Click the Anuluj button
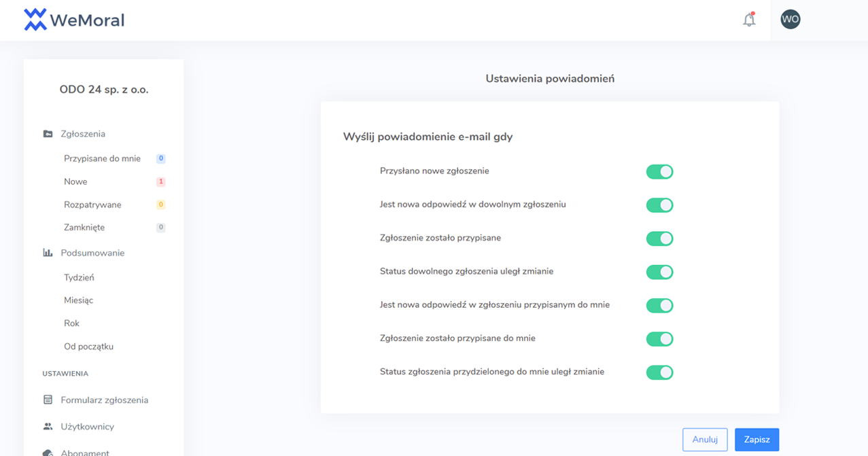 click(x=705, y=440)
